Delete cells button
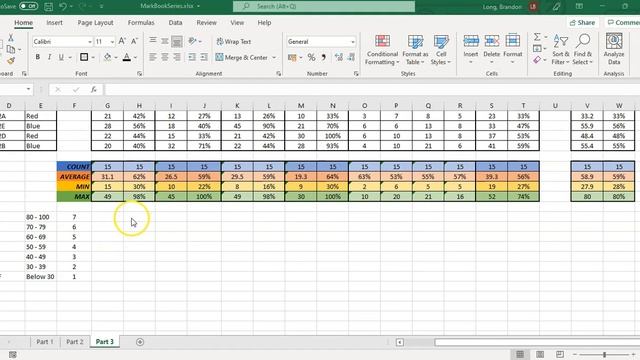This screenshot has height=360, width=640. click(491, 50)
